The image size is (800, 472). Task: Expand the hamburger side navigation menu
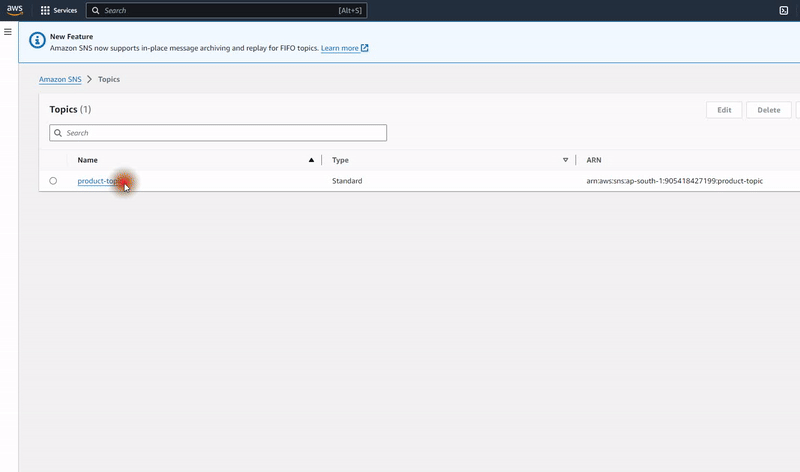pos(8,32)
